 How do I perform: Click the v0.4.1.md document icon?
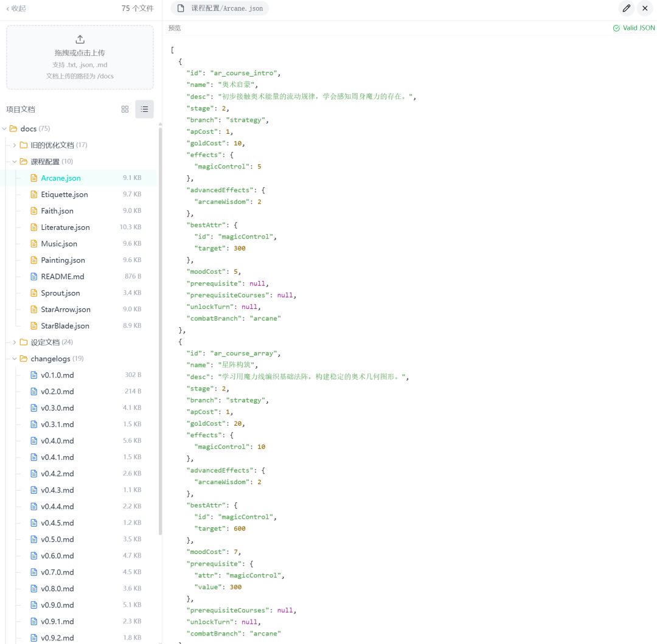[34, 457]
